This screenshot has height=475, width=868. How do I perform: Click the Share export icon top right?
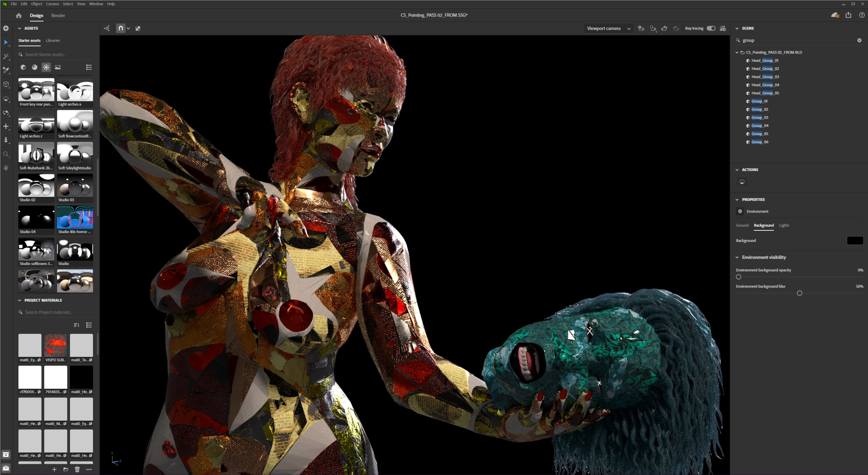click(x=848, y=15)
